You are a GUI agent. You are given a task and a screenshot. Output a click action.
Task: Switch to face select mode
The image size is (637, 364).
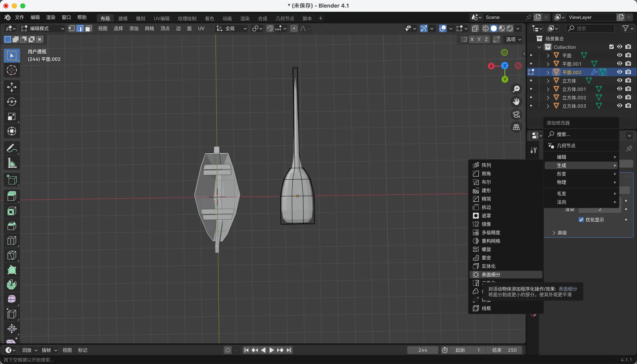pos(88,28)
